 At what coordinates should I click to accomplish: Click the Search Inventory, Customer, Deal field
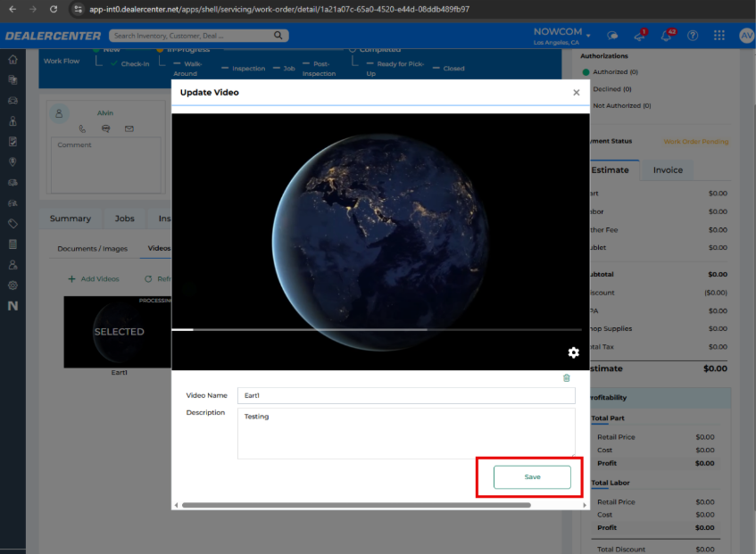193,36
